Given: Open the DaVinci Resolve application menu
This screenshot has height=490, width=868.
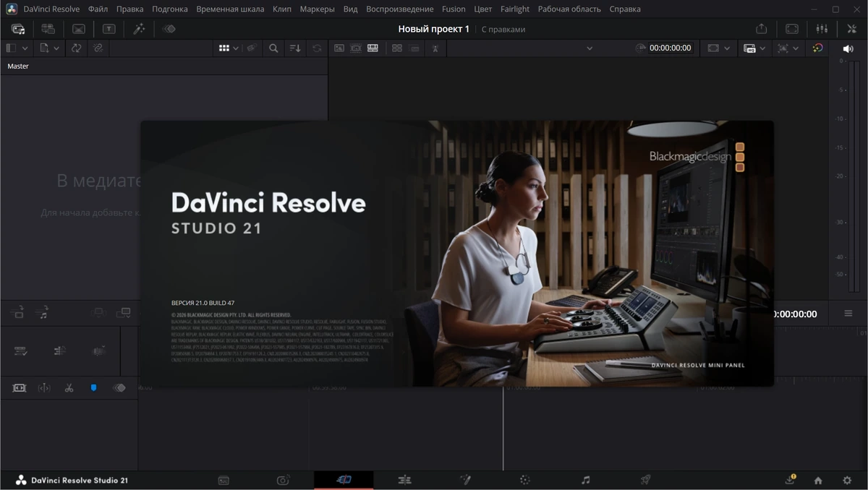Looking at the screenshot, I should 51,9.
